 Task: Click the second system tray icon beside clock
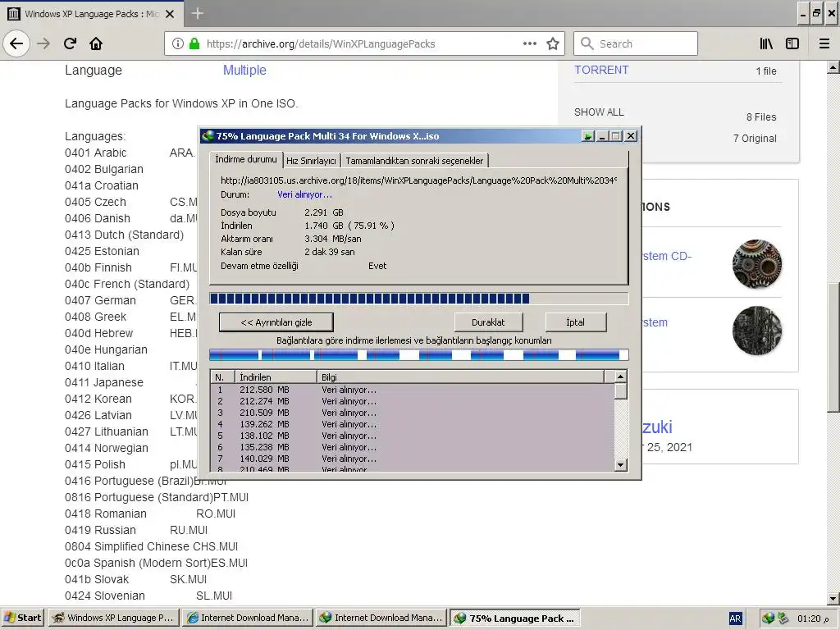point(783,619)
